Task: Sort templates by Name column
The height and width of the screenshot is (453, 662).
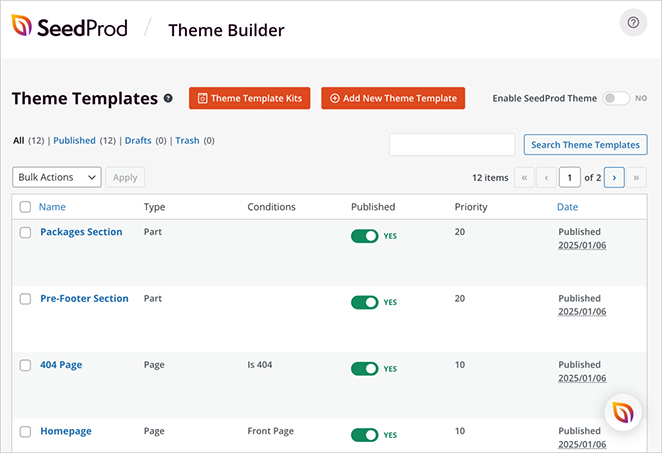Action: click(x=52, y=207)
